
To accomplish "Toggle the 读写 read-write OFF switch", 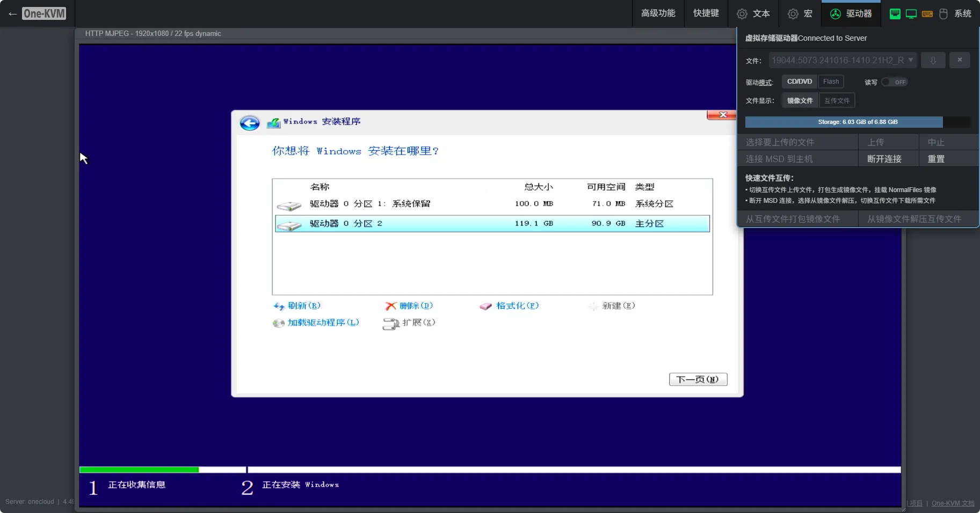I will 894,82.
